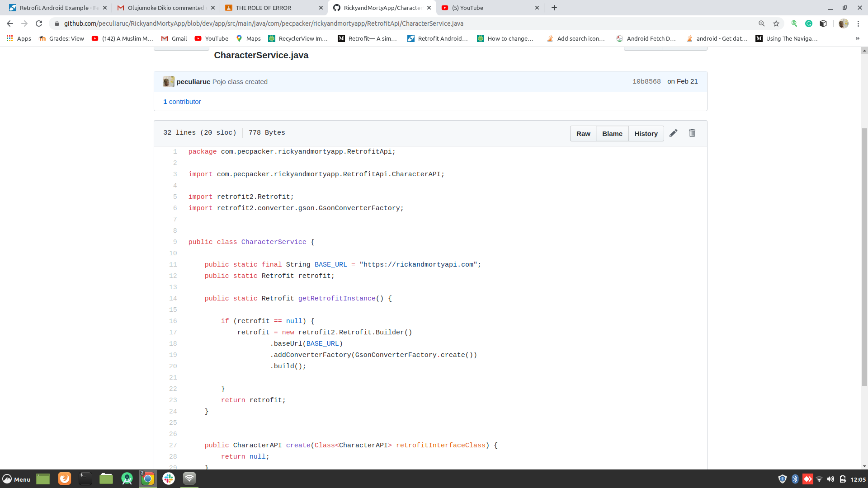Screen dimensions: 868x488
Task: Open Slack from the taskbar
Action: click(x=168, y=479)
